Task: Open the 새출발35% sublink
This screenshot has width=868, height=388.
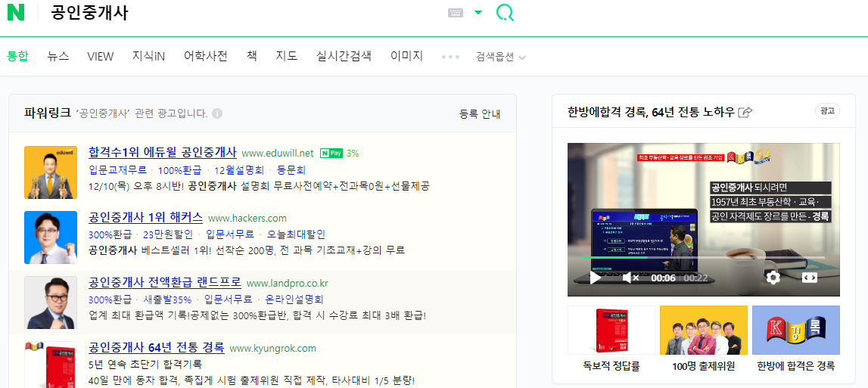Action: point(168,300)
